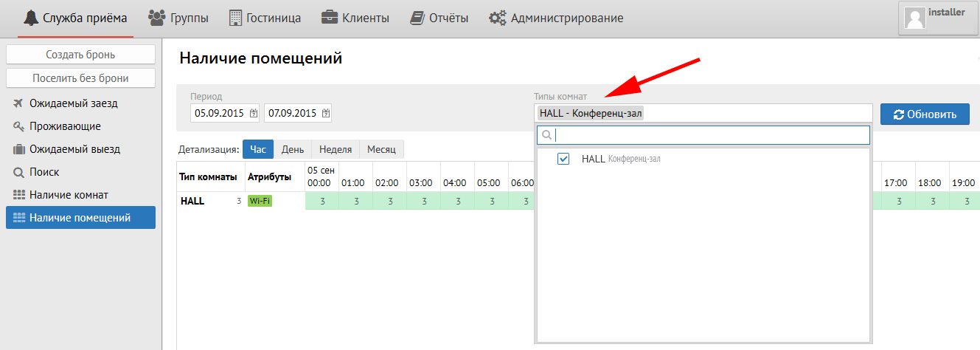Click the suitcase icon of Ожидаемый выезд
The width and height of the screenshot is (980, 350).
click(18, 149)
